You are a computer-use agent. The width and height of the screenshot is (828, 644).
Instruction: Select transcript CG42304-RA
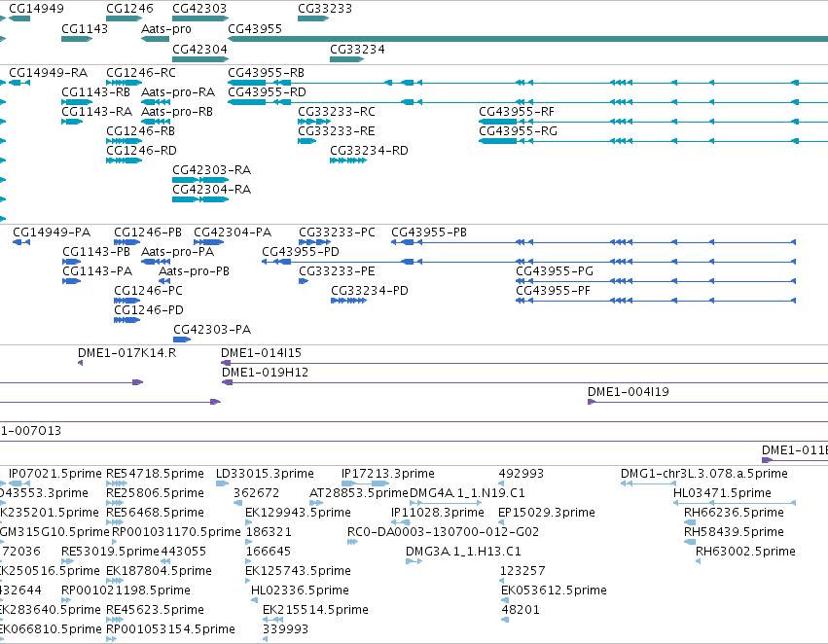[212, 190]
